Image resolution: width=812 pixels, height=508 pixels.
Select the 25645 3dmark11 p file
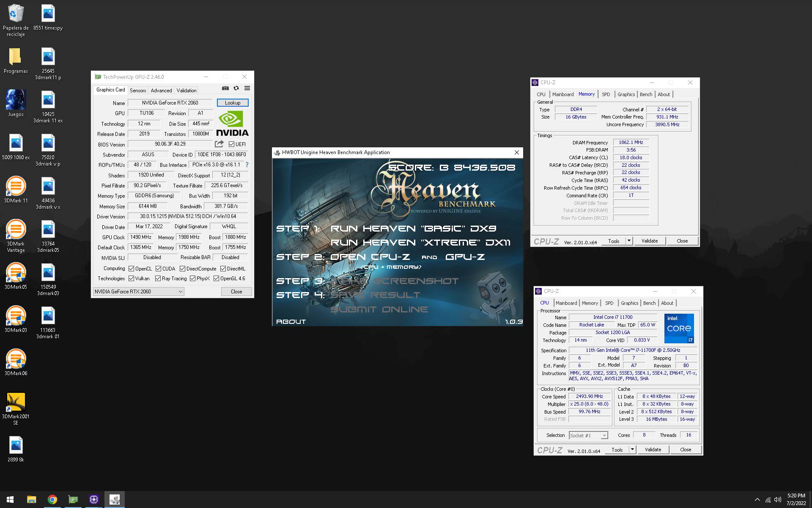tap(48, 63)
